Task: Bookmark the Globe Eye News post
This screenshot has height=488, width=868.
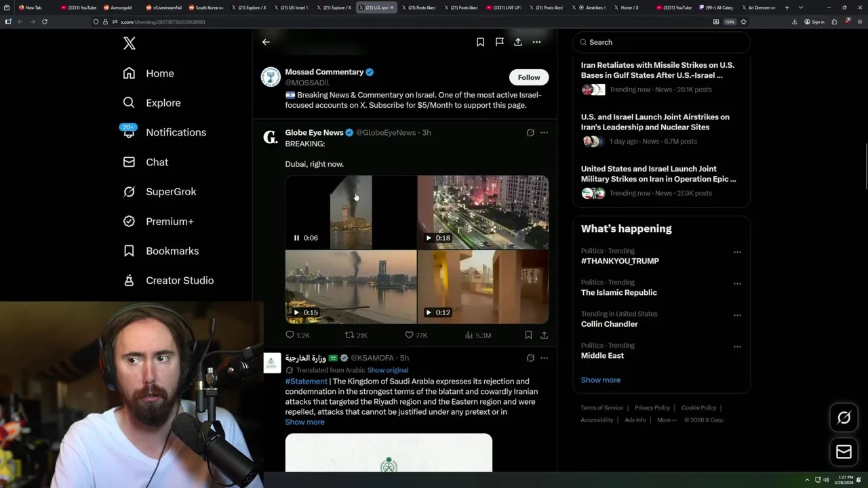Action: pyautogui.click(x=528, y=335)
